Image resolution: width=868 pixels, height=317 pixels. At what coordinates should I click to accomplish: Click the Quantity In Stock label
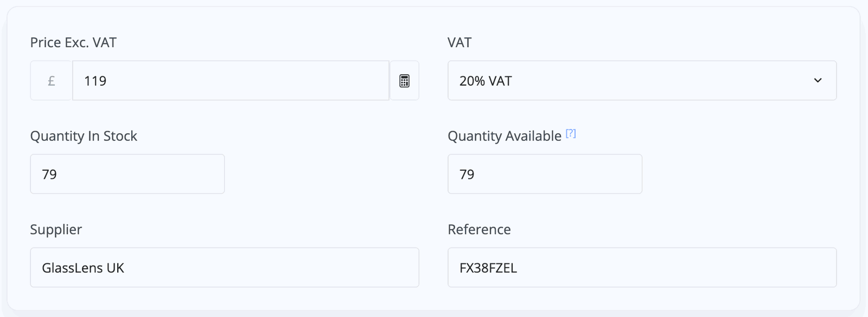click(84, 136)
